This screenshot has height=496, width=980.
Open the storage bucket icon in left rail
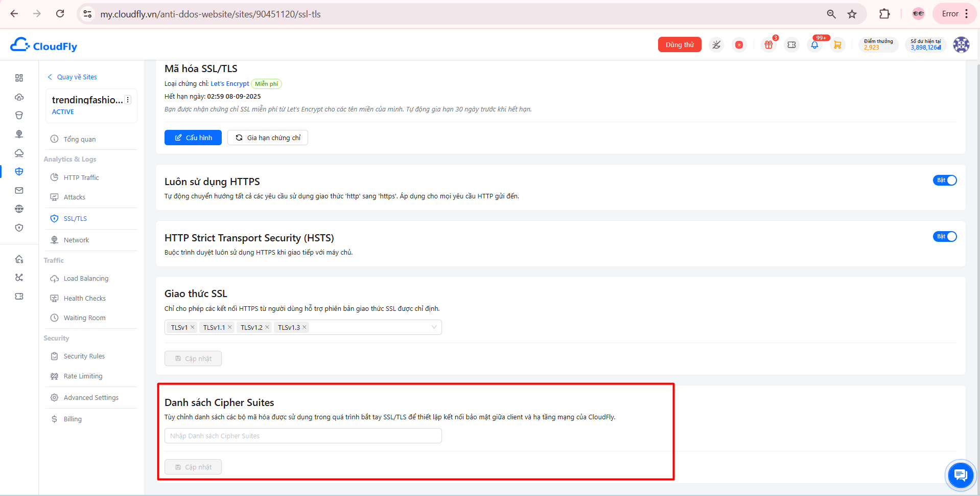point(19,116)
